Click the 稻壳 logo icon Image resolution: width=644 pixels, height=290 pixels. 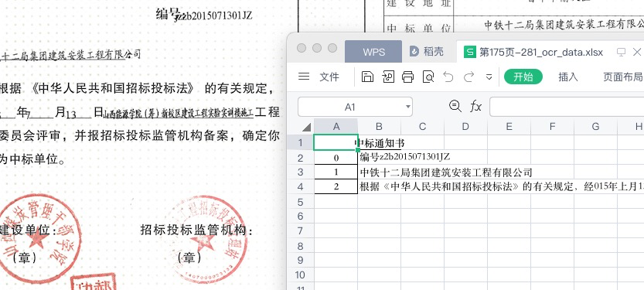point(414,51)
